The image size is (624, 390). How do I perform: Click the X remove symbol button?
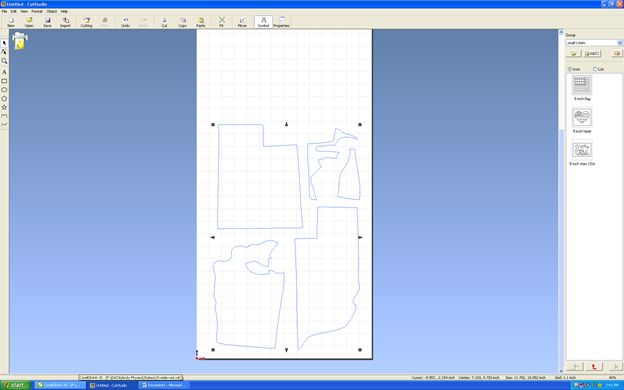(616, 367)
